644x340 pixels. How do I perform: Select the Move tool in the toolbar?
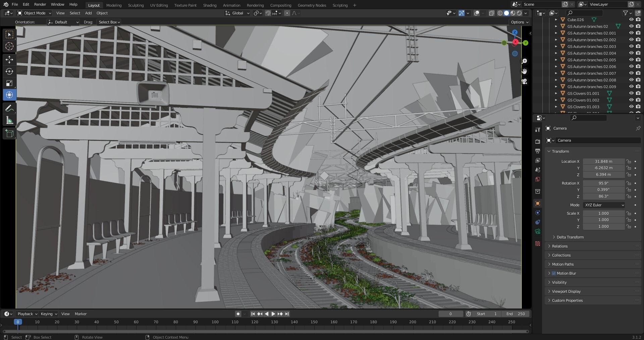(x=9, y=60)
